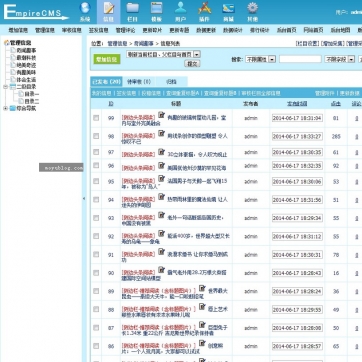The image size is (362, 362).
Task: Tick the checkbox for row ID 99
Action: 96,118
